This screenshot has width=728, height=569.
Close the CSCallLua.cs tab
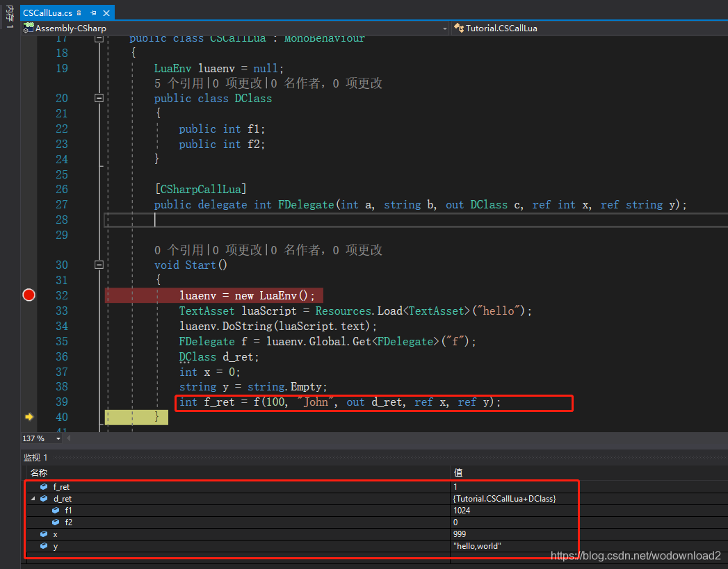click(x=106, y=13)
